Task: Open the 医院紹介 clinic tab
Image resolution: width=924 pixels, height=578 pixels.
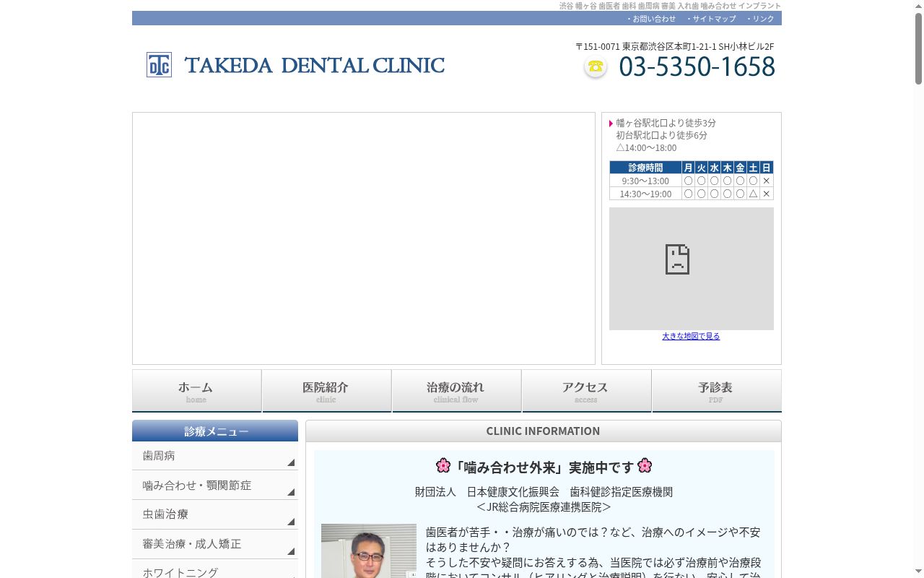Action: click(326, 391)
